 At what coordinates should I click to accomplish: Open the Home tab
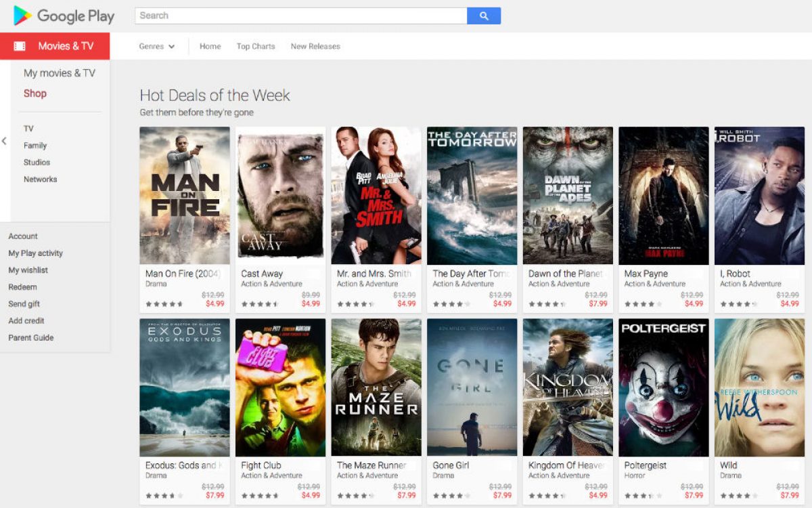[210, 46]
